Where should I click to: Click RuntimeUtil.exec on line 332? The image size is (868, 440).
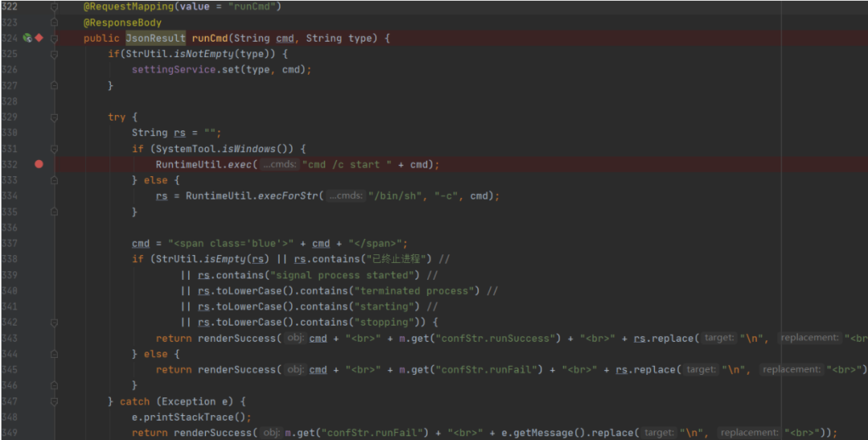click(x=203, y=165)
